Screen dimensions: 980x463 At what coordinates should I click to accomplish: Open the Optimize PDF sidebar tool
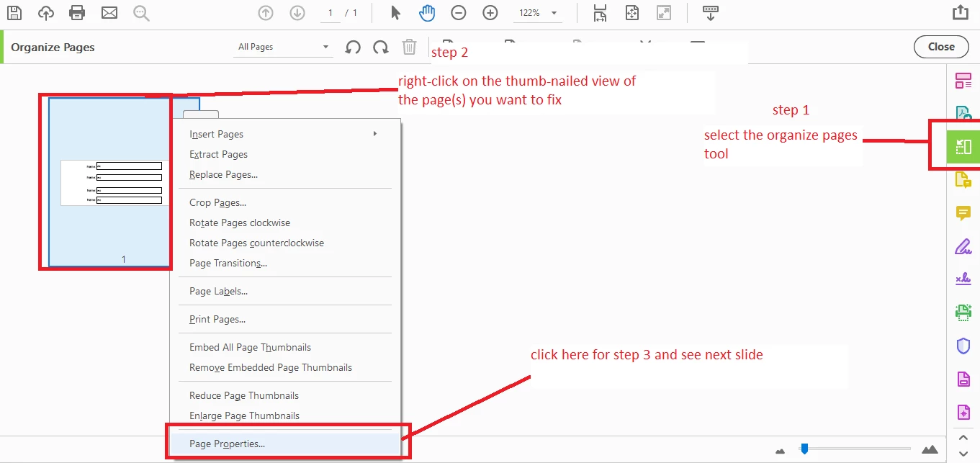(x=963, y=412)
